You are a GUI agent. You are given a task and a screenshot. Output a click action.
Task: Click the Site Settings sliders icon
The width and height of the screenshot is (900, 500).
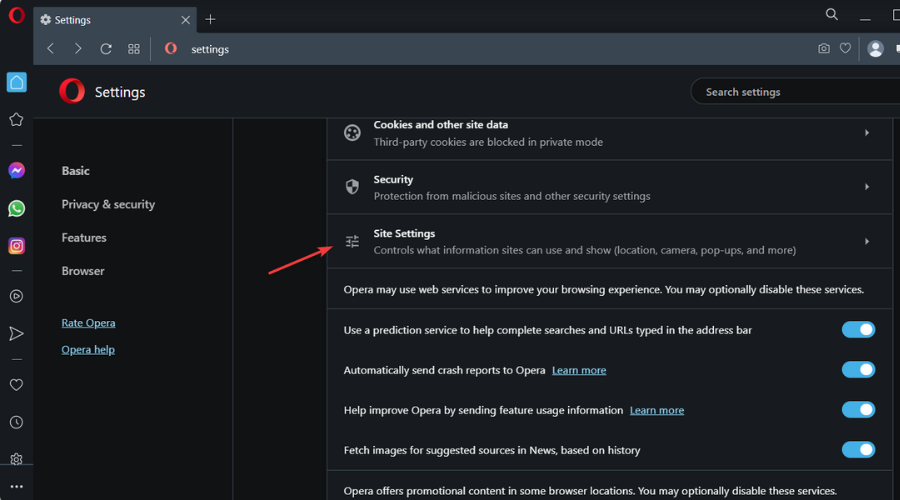tap(352, 242)
